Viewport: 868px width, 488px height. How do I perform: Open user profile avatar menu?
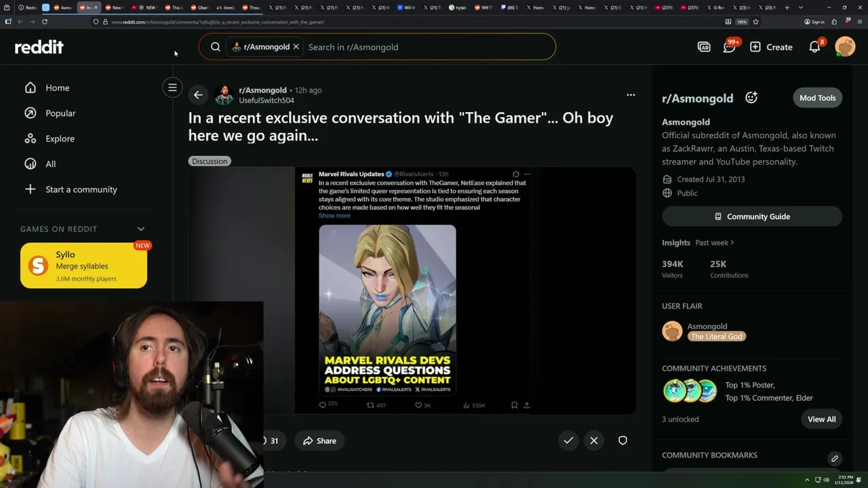coord(845,47)
